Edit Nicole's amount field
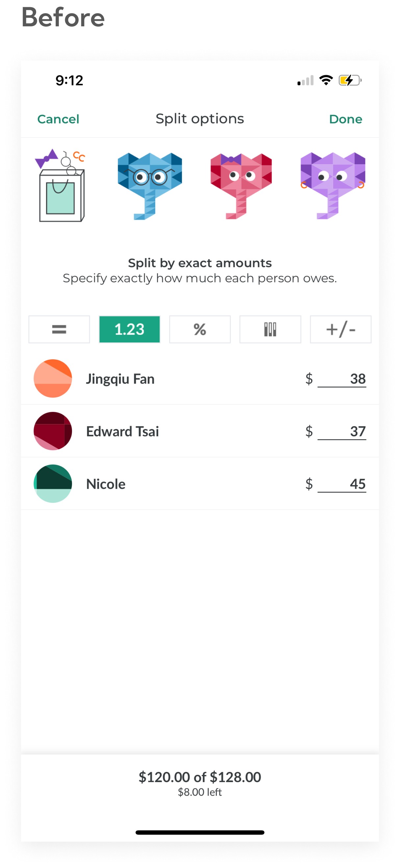 point(342,484)
